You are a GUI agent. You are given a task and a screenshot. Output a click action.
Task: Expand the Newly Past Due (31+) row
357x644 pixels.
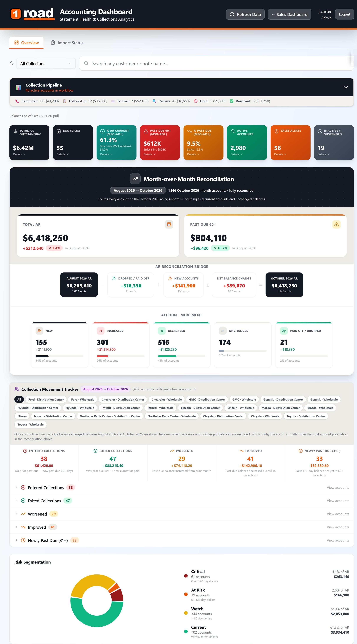tap(182, 540)
